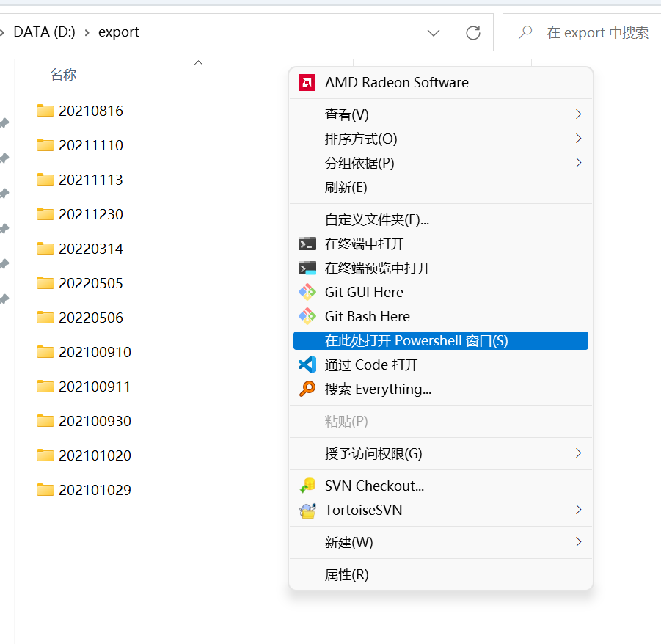This screenshot has height=644, width=661.
Task: Click the terminal icon beside 在终端中打开
Action: [307, 244]
